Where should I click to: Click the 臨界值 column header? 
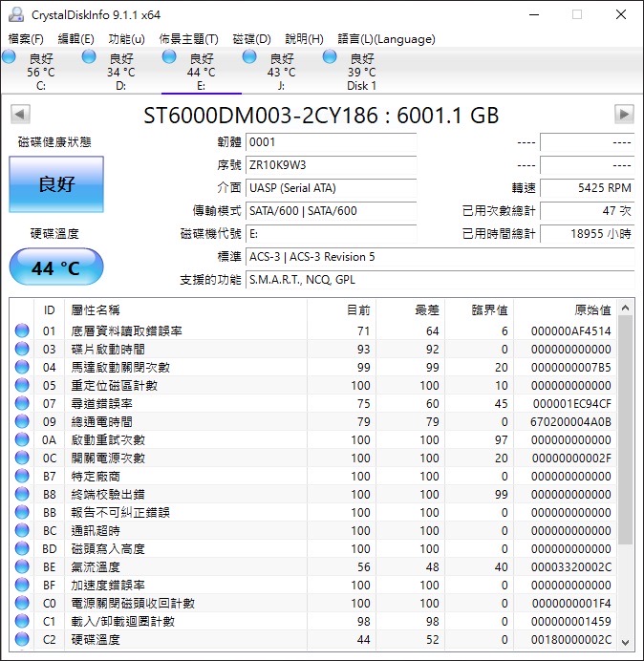(479, 310)
